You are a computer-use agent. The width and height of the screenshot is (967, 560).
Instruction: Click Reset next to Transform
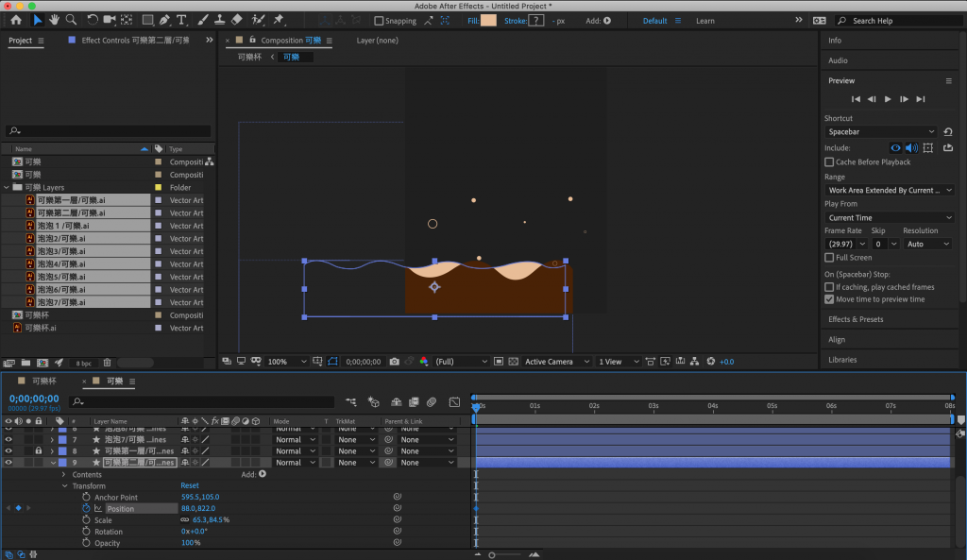click(189, 486)
